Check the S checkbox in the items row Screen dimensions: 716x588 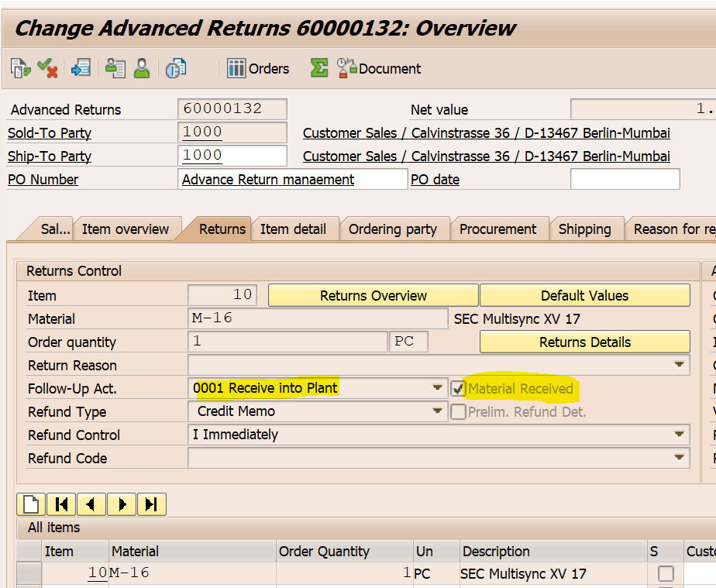(666, 574)
